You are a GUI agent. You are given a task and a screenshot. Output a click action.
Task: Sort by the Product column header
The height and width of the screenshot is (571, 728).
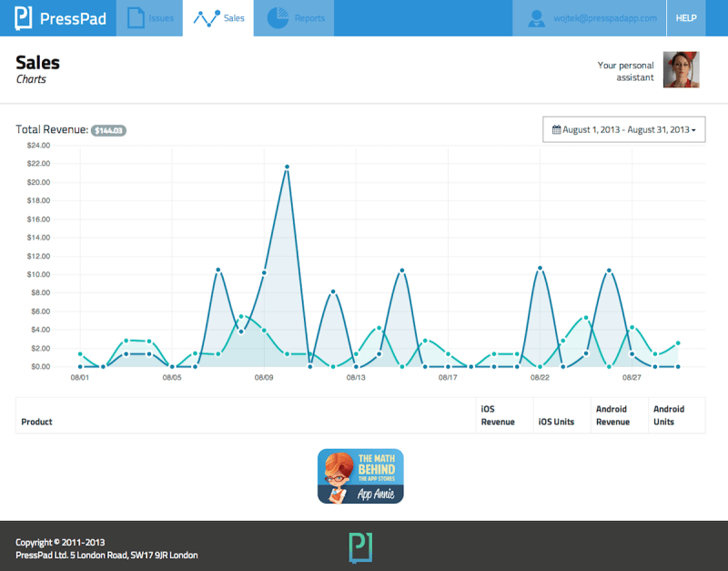tap(37, 422)
